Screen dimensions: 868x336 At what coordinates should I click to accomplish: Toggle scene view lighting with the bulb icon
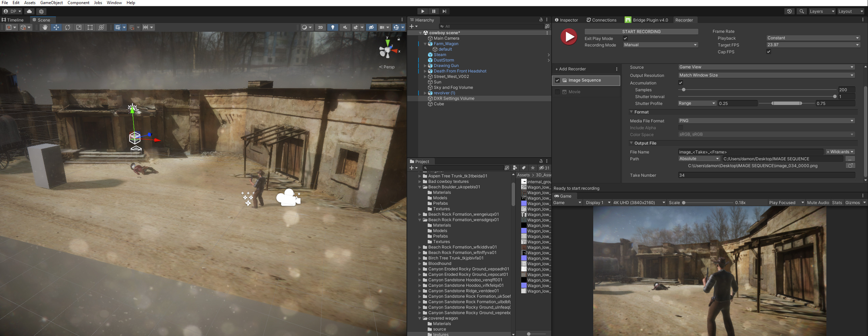[x=333, y=27]
